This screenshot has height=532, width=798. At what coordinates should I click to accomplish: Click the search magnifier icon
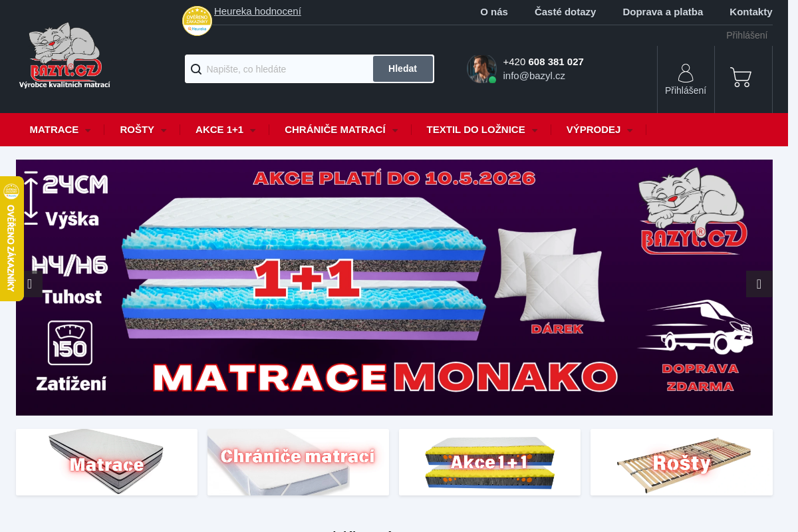coord(196,69)
